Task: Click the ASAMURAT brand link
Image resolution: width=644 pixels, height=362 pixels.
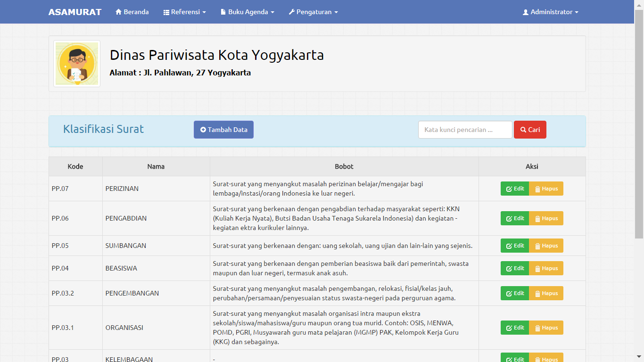Action: [75, 12]
